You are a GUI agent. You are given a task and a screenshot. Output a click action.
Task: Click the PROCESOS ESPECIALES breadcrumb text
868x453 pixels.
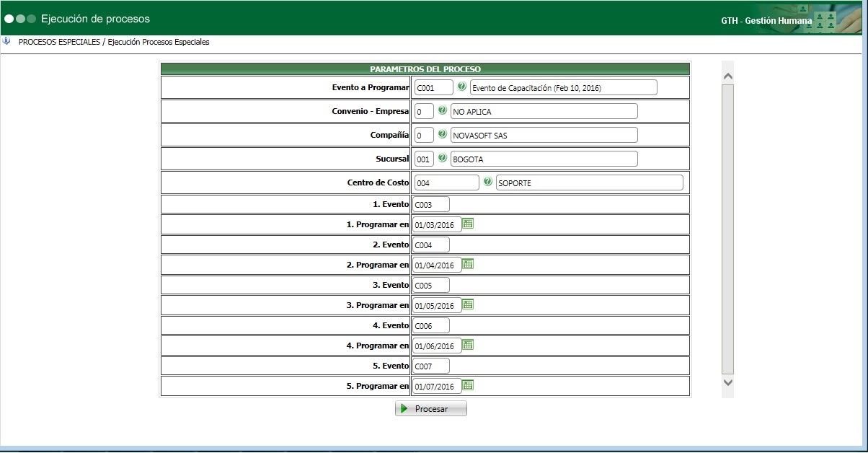59,42
